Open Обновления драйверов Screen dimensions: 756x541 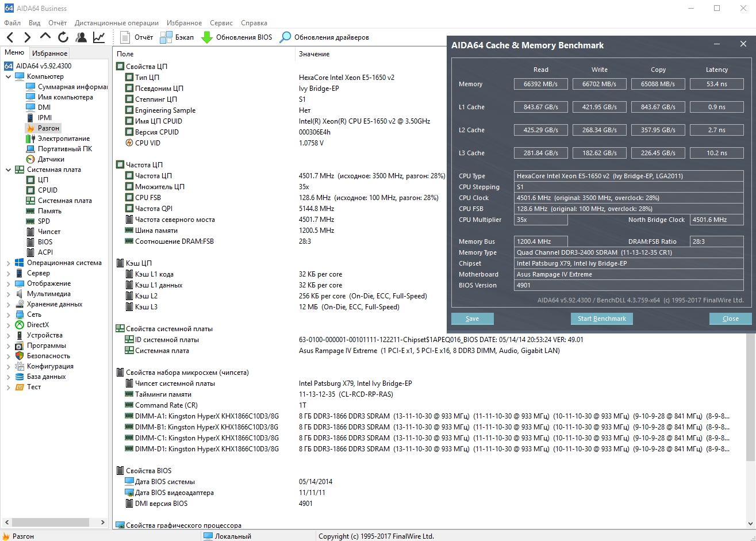coord(324,37)
